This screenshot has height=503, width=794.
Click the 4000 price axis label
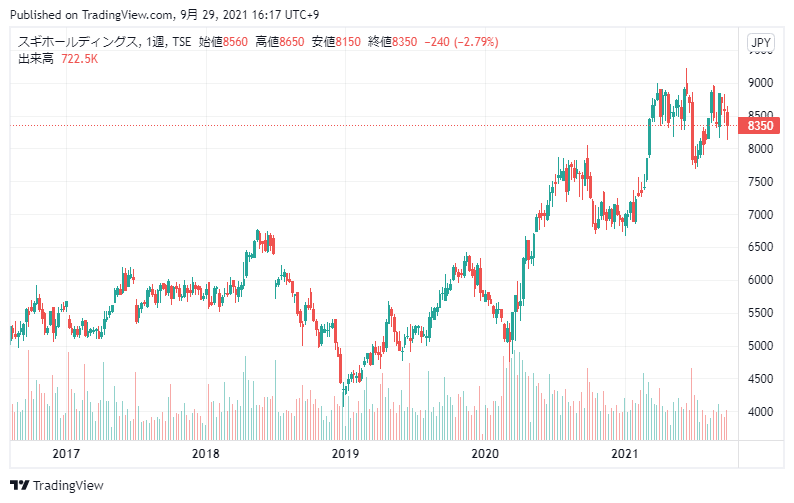761,411
